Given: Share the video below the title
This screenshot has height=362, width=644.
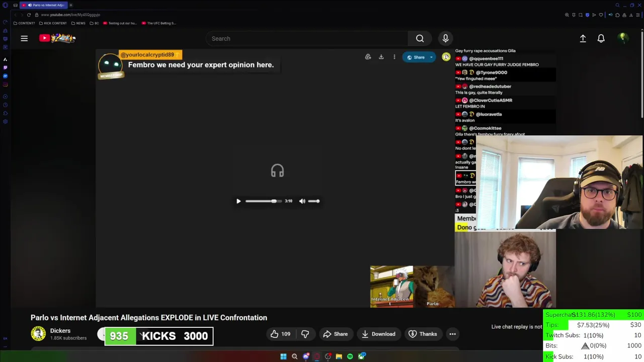Looking at the screenshot, I should point(336,334).
